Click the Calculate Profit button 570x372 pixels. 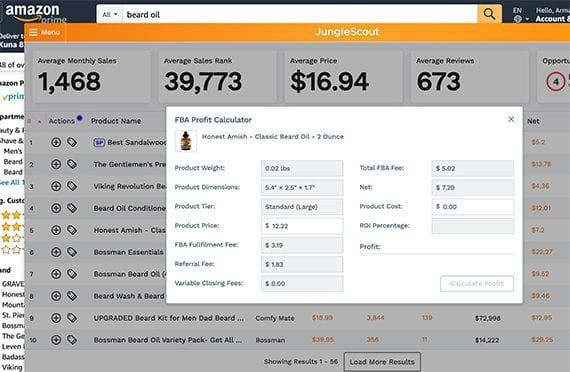[477, 283]
